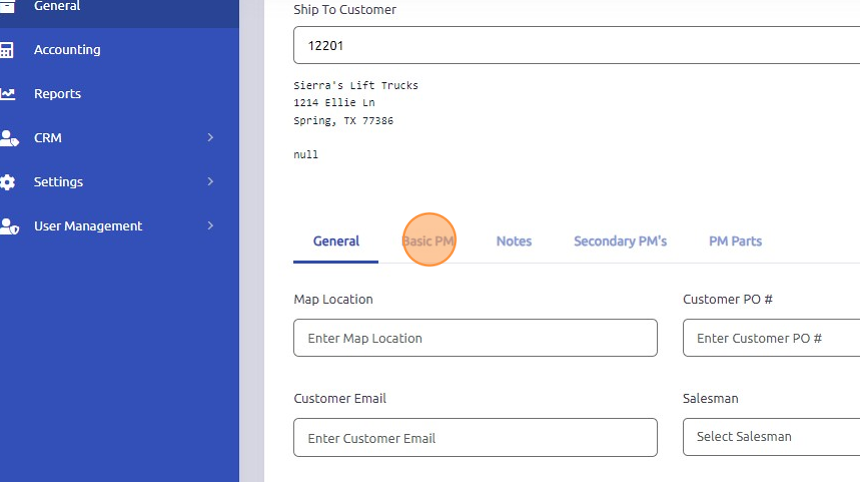Screen dimensions: 860x482
Task: Click the Accounting calculator icon
Action: [7, 50]
